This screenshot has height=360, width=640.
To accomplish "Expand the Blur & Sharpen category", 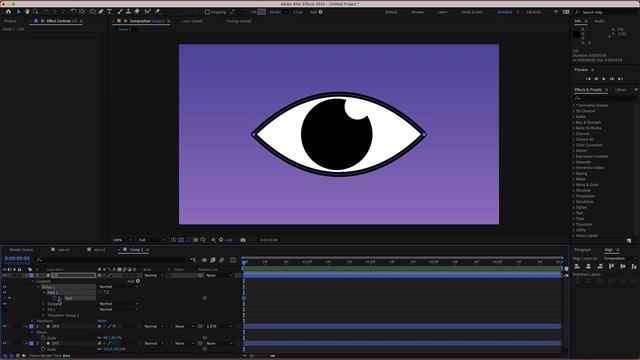I will [574, 122].
